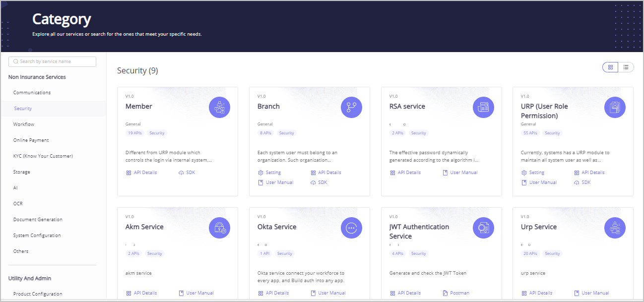Open API Details for Member
This screenshot has width=644, height=302.
[141, 173]
